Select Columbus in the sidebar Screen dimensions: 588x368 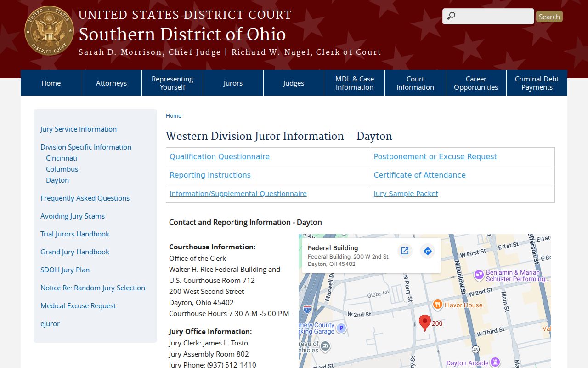coord(62,169)
